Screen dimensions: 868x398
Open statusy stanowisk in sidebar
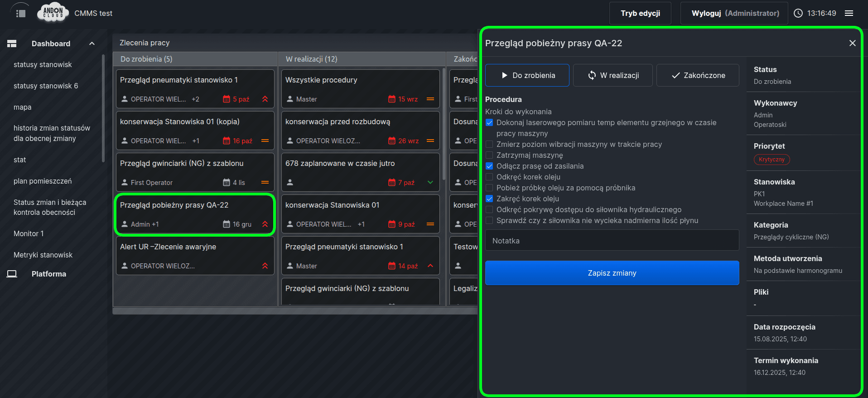coord(43,65)
